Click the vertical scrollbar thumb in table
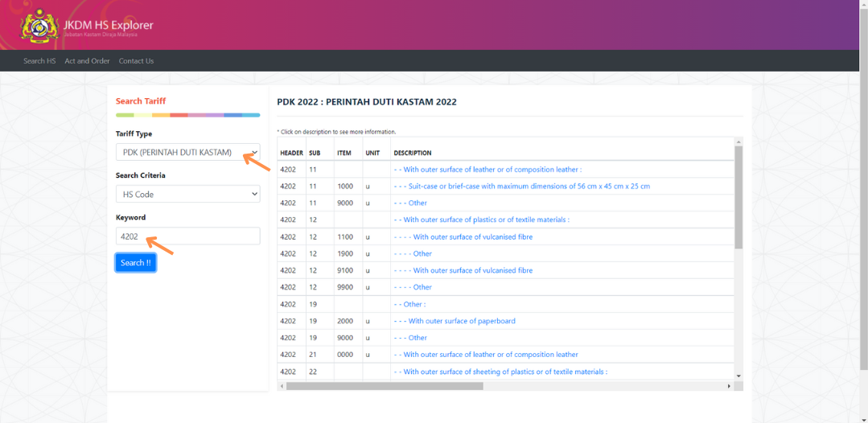Image resolution: width=868 pixels, height=423 pixels. [738, 197]
